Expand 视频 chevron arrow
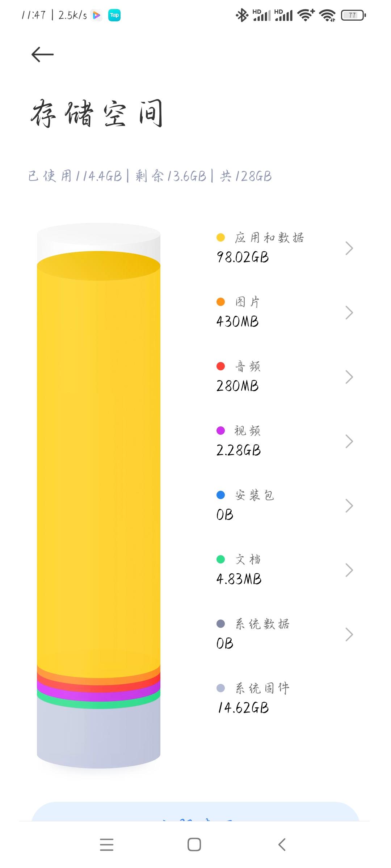391x868 pixels. tap(349, 441)
